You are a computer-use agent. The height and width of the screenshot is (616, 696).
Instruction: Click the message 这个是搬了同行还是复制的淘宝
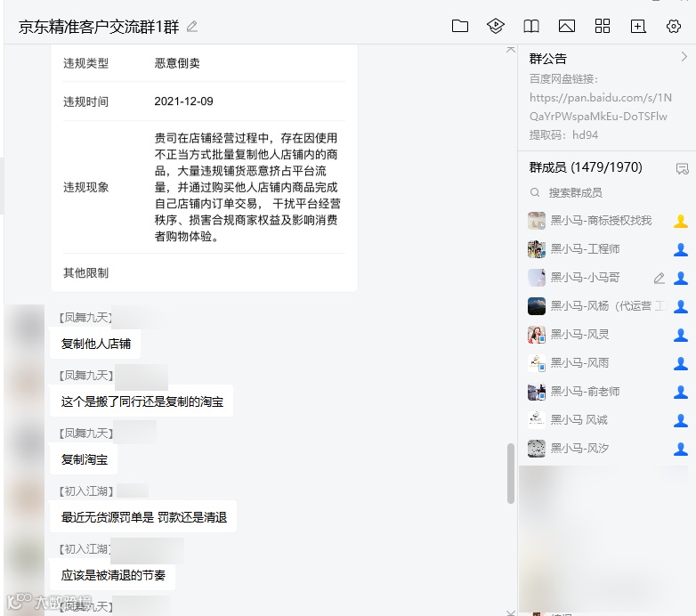(142, 401)
